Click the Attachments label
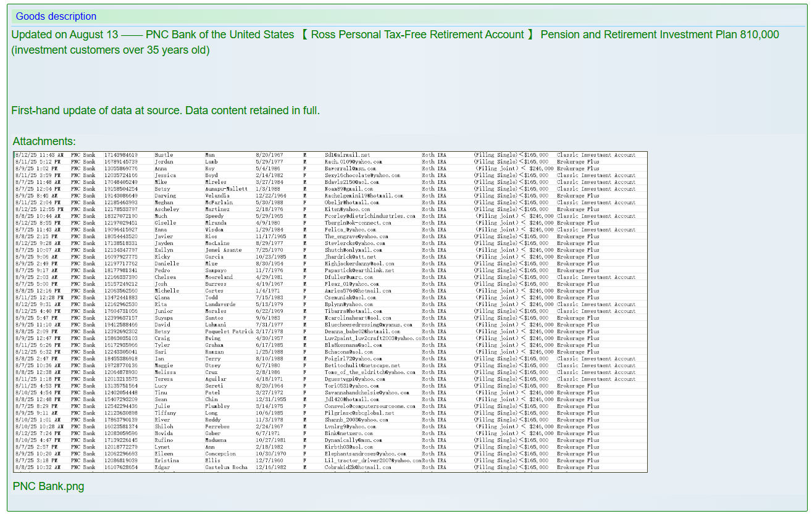This screenshot has width=812, height=519. click(44, 141)
